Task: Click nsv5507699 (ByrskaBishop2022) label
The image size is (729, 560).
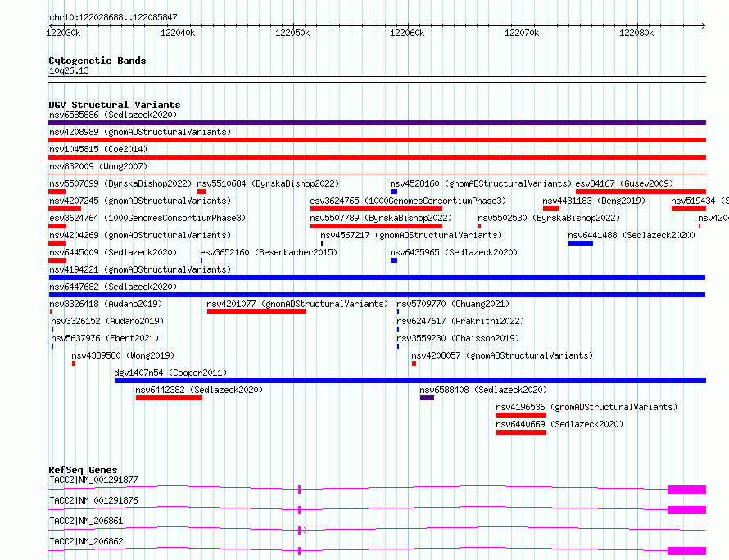Action: [x=120, y=183]
